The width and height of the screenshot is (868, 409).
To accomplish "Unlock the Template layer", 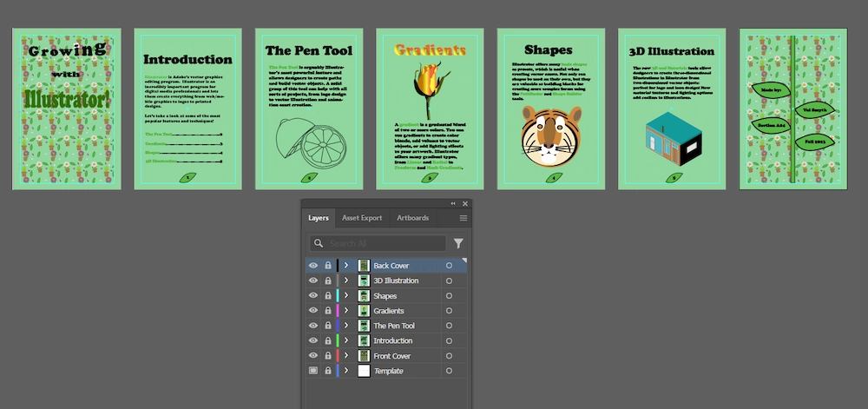I will pos(328,371).
